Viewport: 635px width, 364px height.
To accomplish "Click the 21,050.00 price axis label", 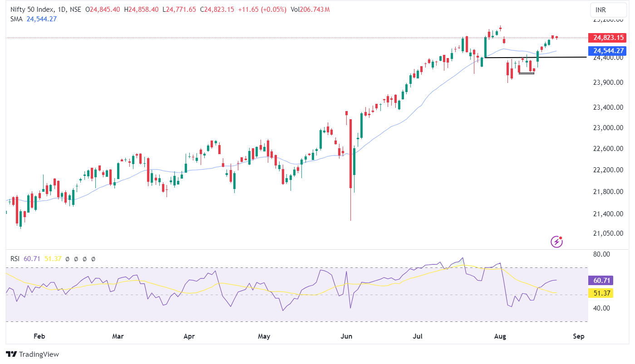I will (x=608, y=233).
